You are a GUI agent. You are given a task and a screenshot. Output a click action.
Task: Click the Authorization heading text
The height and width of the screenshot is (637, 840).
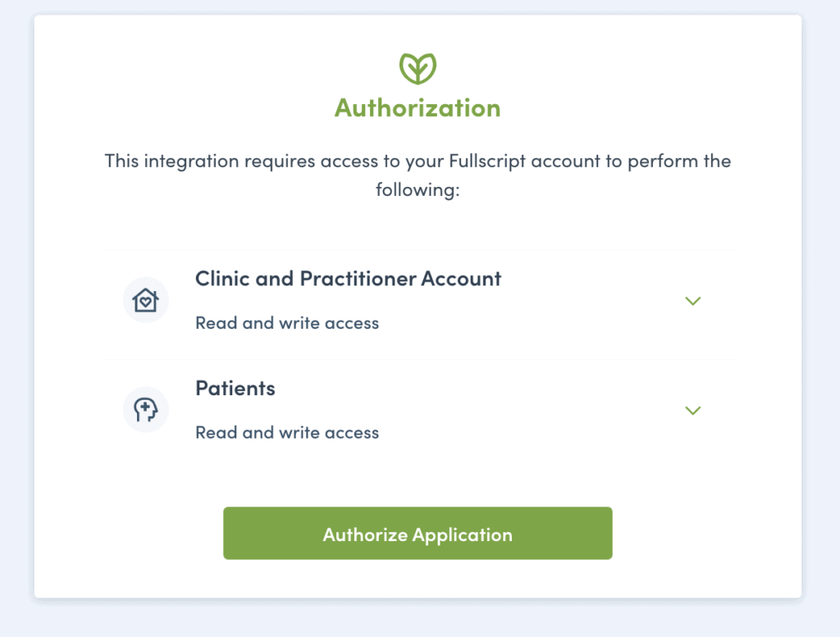coord(418,107)
